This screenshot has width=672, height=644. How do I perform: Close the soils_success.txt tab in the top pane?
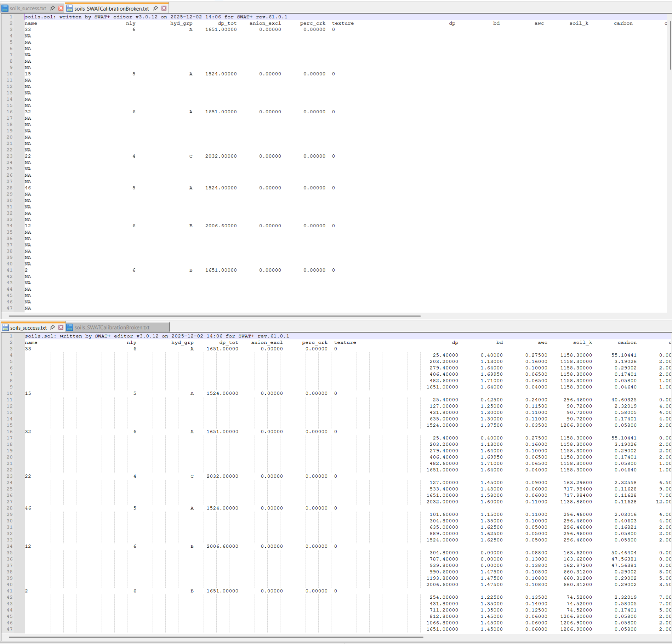tap(61, 8)
